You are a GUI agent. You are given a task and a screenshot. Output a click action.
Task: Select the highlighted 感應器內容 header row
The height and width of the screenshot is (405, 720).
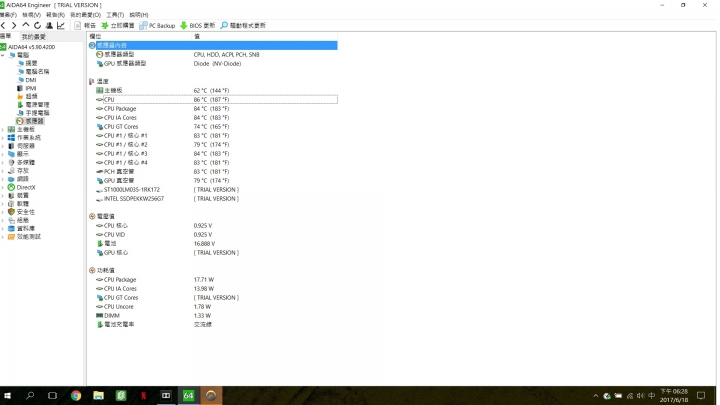213,45
